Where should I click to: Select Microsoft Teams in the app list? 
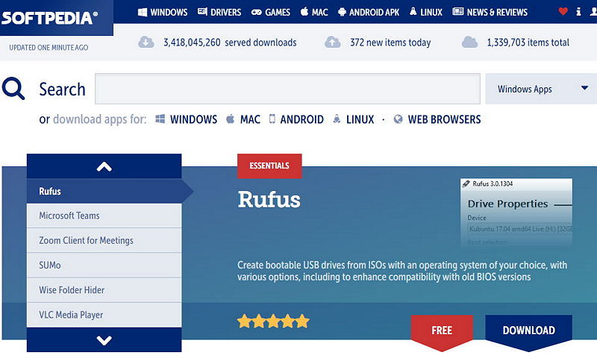[x=104, y=216]
